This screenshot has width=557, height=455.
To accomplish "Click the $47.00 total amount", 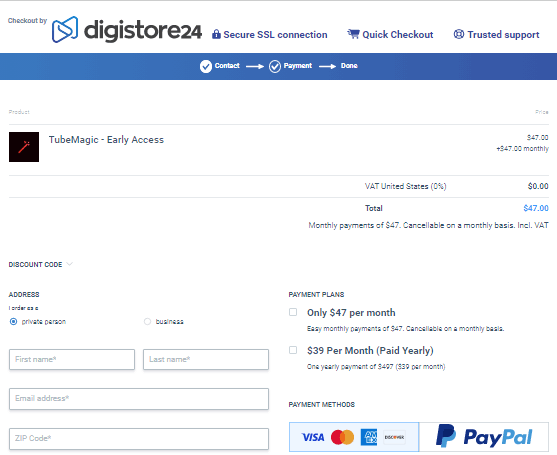I will (536, 208).
